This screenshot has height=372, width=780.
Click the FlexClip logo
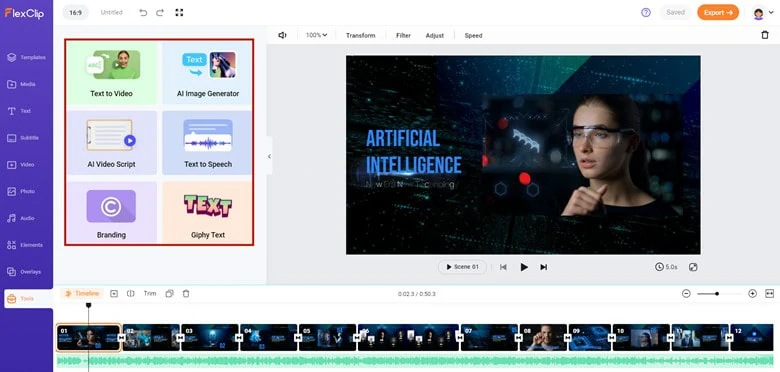[25, 13]
